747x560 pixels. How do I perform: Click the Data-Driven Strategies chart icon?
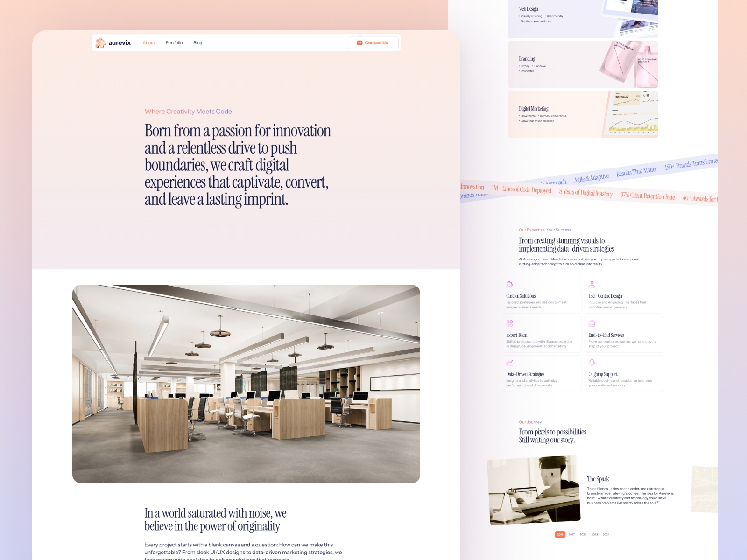(510, 364)
